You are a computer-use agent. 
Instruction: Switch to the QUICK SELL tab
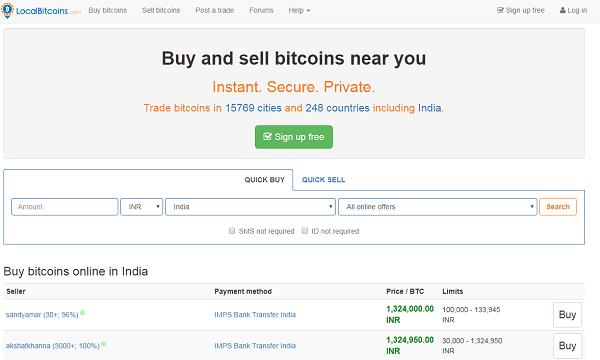[324, 180]
